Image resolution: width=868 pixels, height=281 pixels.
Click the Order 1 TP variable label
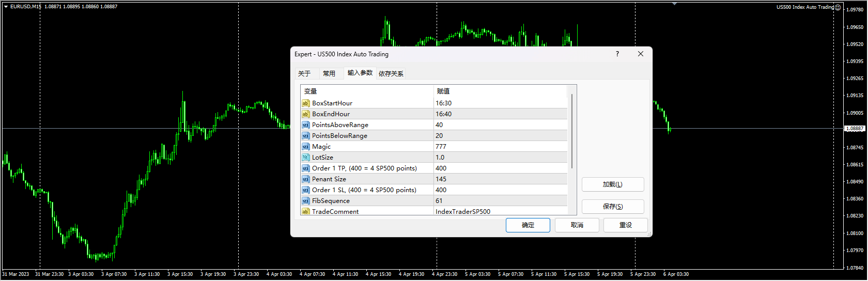(364, 168)
